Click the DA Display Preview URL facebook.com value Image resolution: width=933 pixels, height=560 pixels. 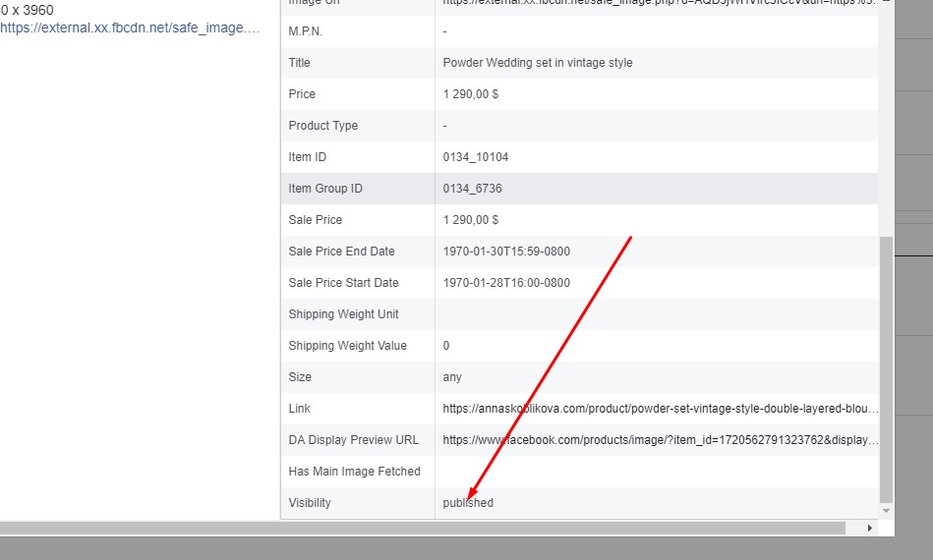pyautogui.click(x=661, y=440)
